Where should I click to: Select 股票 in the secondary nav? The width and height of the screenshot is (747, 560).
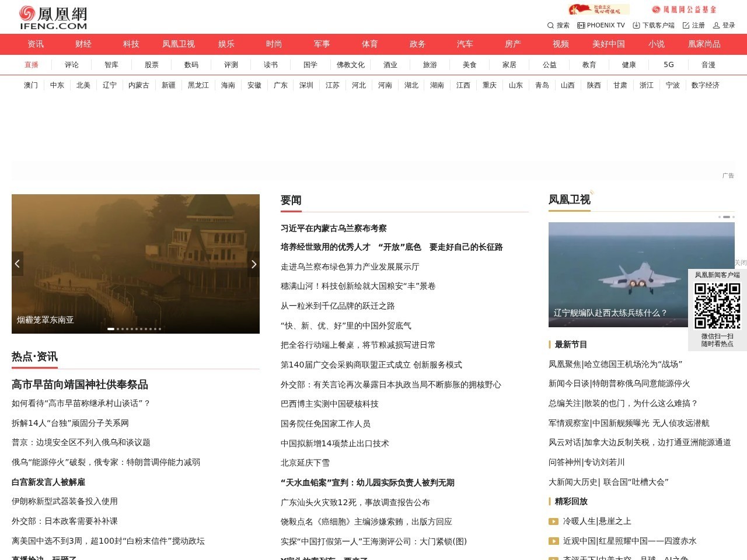(152, 65)
